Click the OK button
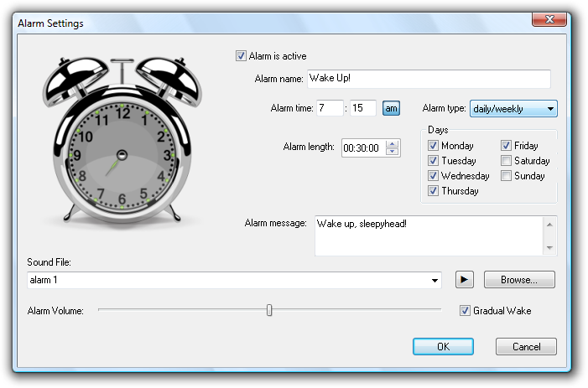Viewport: 588px width, 388px height. (x=443, y=346)
